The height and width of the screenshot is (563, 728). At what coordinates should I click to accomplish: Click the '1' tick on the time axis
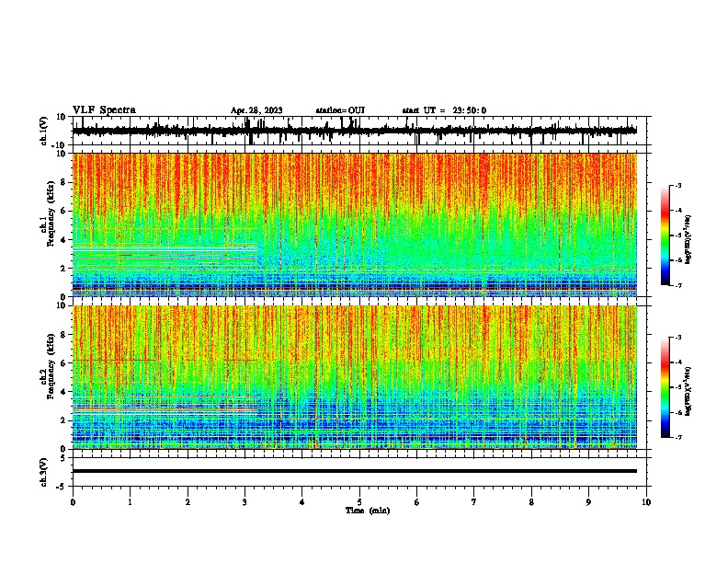tap(130, 502)
